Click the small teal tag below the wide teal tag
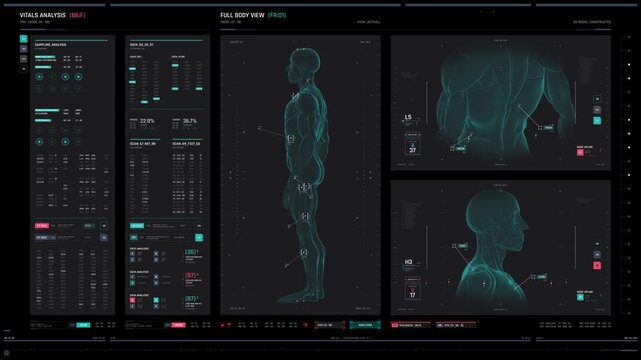Image resolution: width=641 pixels, height=360 pixels. tap(134, 237)
